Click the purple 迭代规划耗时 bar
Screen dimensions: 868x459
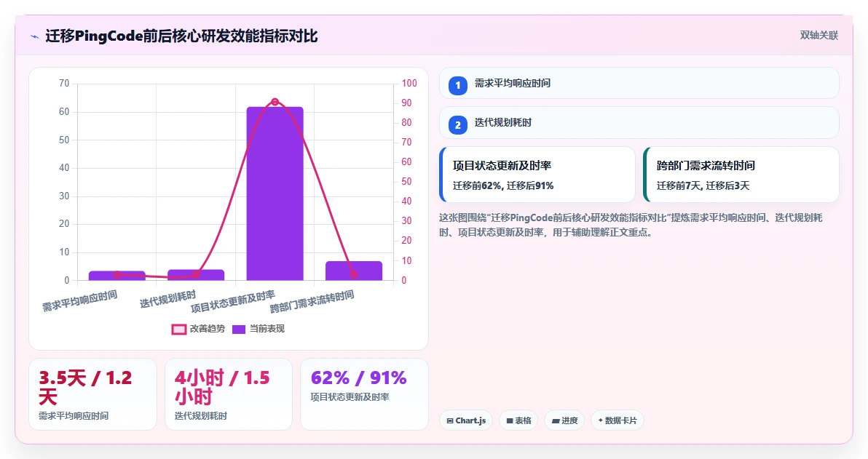pos(195,275)
